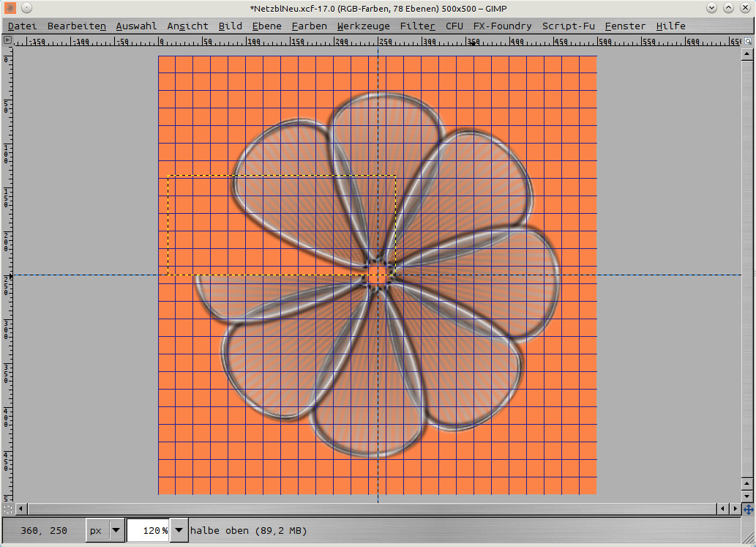Image resolution: width=756 pixels, height=547 pixels.
Task: Toggle the Quick Mask button in the bottom-left corner
Action: click(x=8, y=508)
